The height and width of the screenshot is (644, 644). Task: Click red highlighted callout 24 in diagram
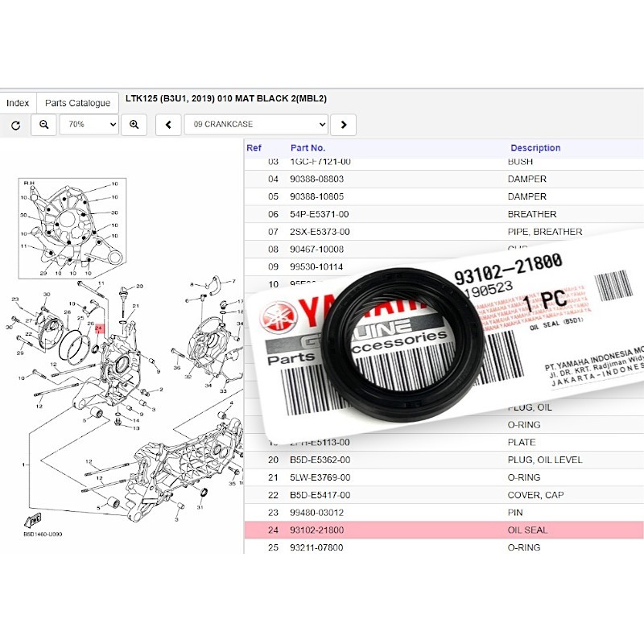coord(100,328)
